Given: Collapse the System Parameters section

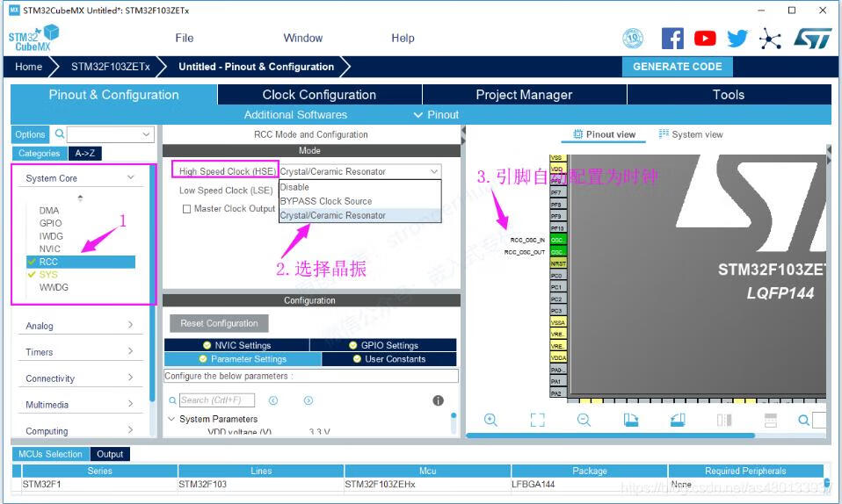Looking at the screenshot, I should tap(172, 419).
